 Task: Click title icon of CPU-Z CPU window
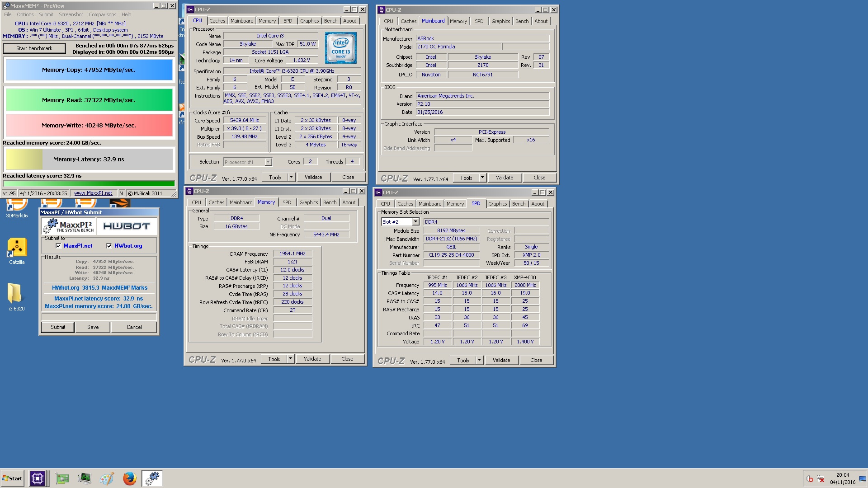tap(190, 9)
